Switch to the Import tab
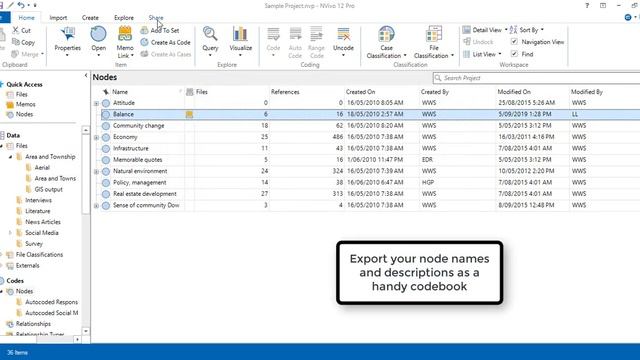 pyautogui.click(x=58, y=18)
